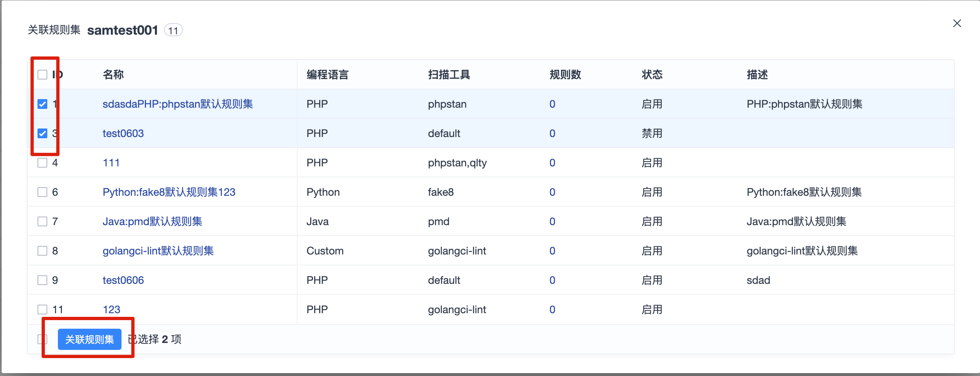Open the sdasdaPHP:phpstan默认规则集 link

tap(178, 104)
